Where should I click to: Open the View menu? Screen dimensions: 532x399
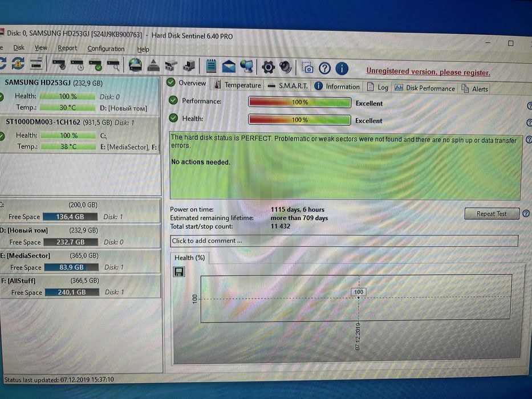coord(41,48)
